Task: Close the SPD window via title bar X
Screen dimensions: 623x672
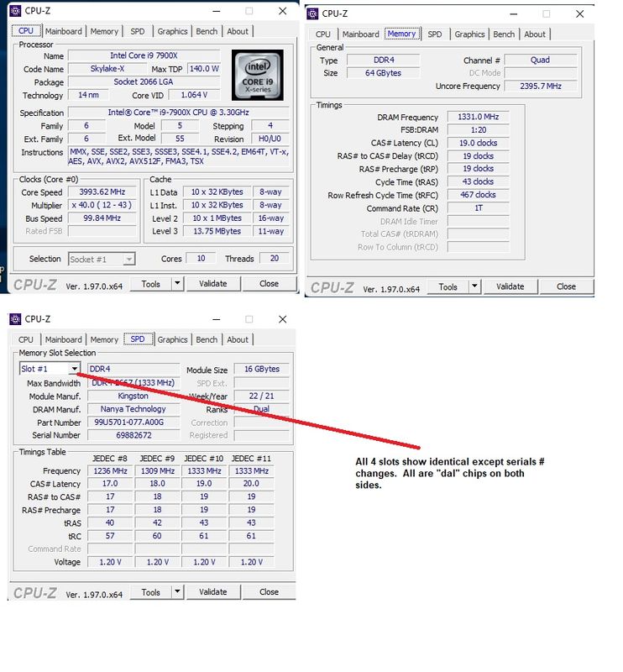Action: pos(282,319)
